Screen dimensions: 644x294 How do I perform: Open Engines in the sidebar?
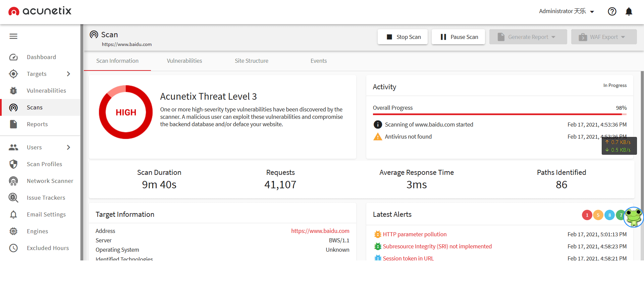click(x=40, y=231)
